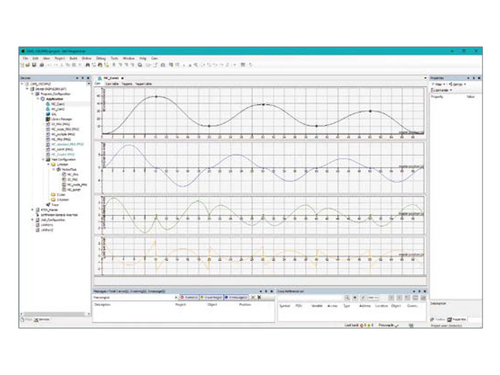The width and height of the screenshot is (500, 375).
Task: Click the Open project folder icon
Action: pyautogui.click(x=28, y=65)
